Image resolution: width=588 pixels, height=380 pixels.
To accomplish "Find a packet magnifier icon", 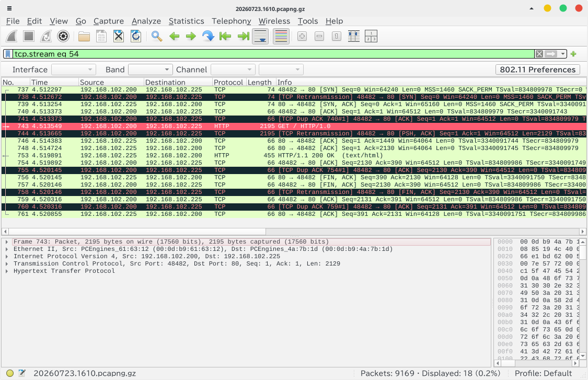I will click(x=157, y=37).
